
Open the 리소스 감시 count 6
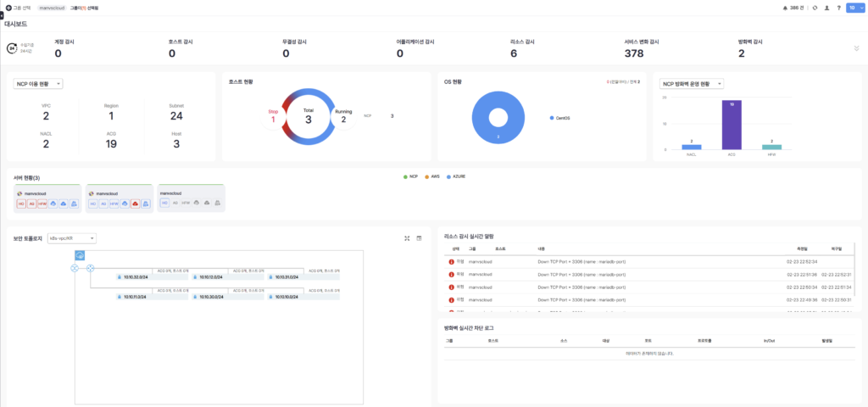[514, 53]
